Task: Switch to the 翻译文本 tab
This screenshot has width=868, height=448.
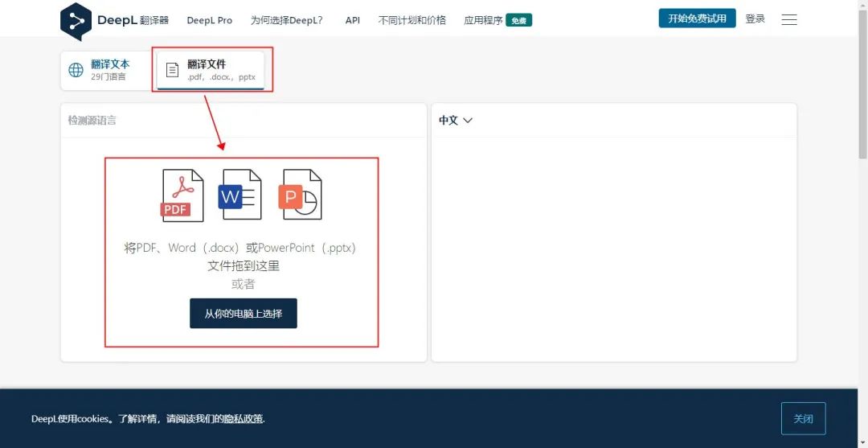Action: (x=108, y=70)
